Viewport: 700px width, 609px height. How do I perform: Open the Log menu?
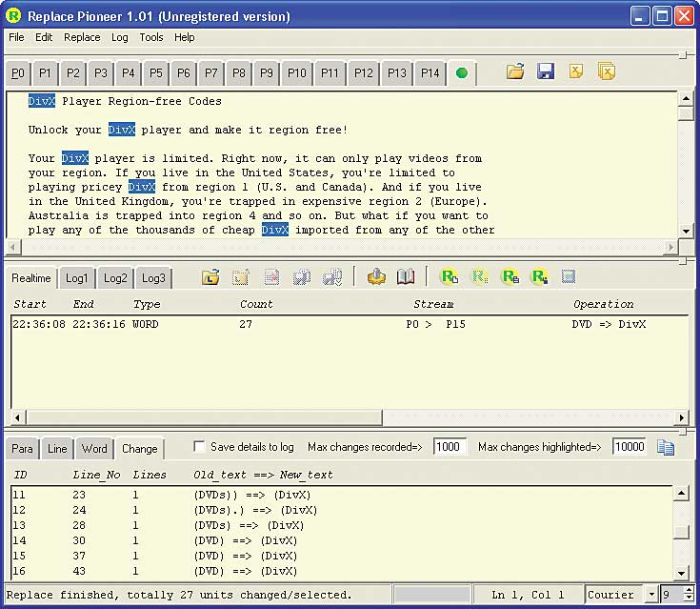pyautogui.click(x=120, y=37)
